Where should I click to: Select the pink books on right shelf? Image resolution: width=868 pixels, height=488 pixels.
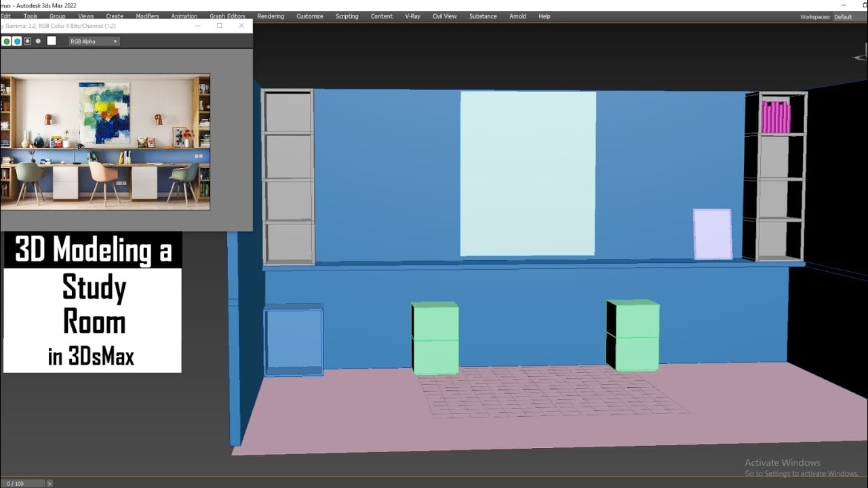tap(776, 117)
